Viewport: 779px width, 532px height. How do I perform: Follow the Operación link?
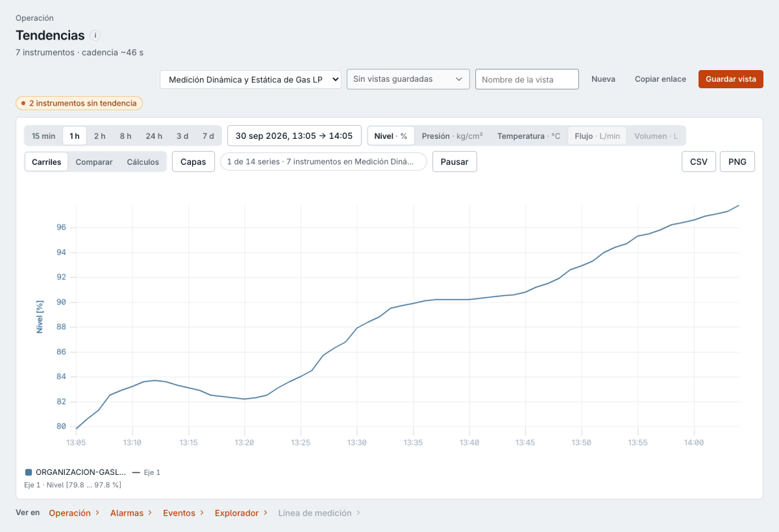(74, 513)
